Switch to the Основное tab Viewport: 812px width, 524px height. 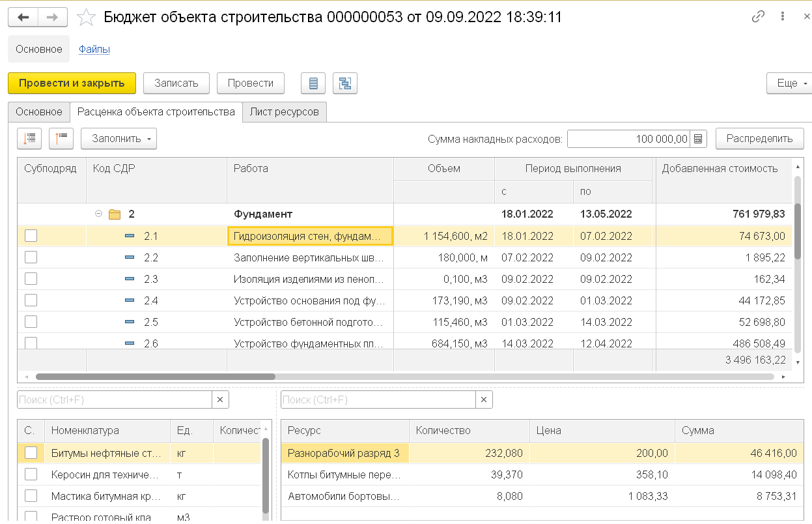pyautogui.click(x=39, y=111)
